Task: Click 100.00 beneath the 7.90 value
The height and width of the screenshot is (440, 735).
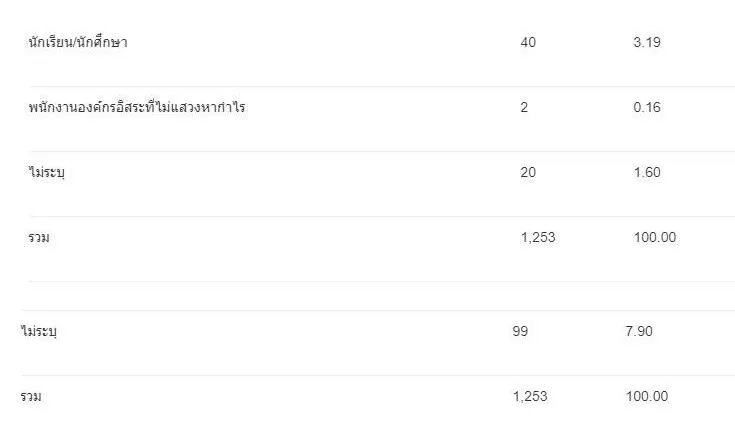Action: 647,397
